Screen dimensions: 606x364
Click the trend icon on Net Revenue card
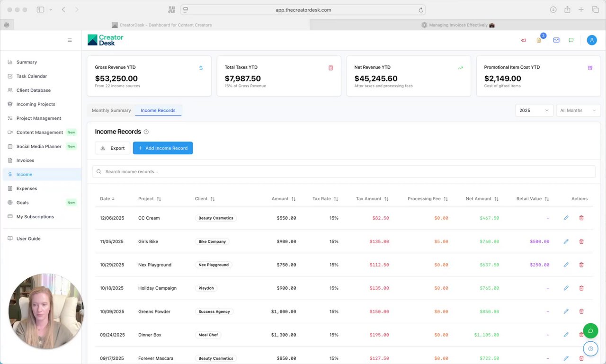coord(460,68)
